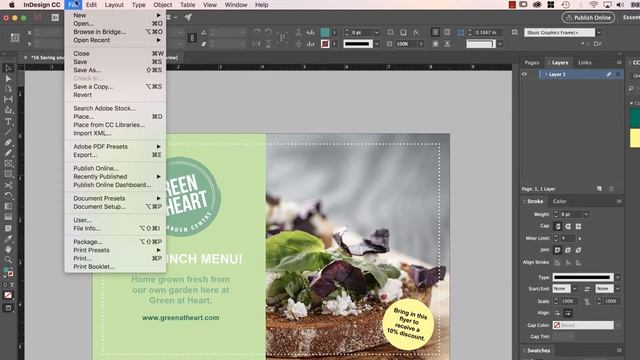Image resolution: width=640 pixels, height=360 pixels.
Task: Open the fx effects icon in control bar
Action: [x=416, y=32]
